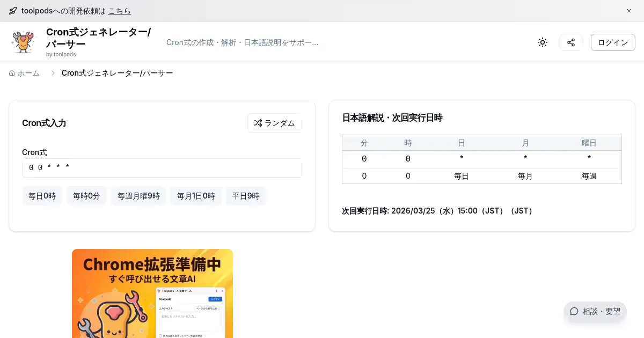Focus the Cron式 input field

coord(162,168)
